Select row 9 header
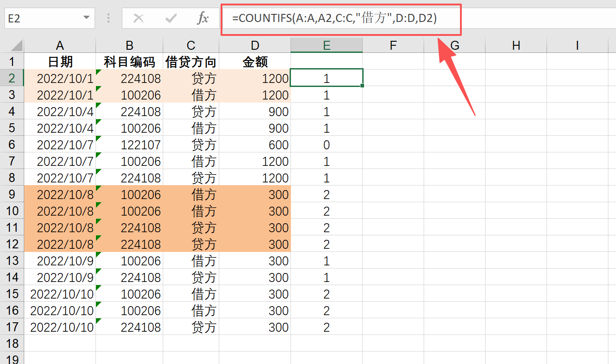This screenshot has width=616, height=364. click(x=12, y=194)
